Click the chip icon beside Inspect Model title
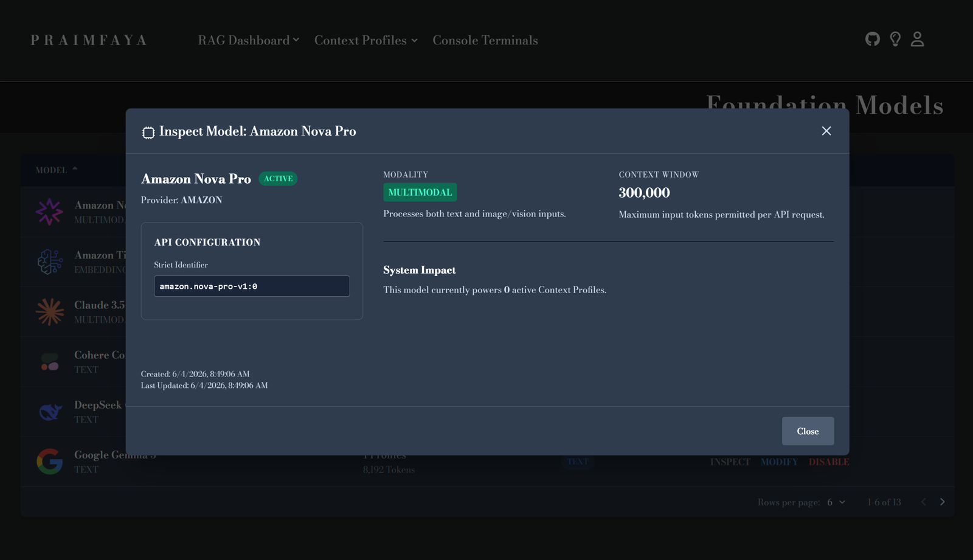Screen dimensions: 973x560 click(x=148, y=133)
